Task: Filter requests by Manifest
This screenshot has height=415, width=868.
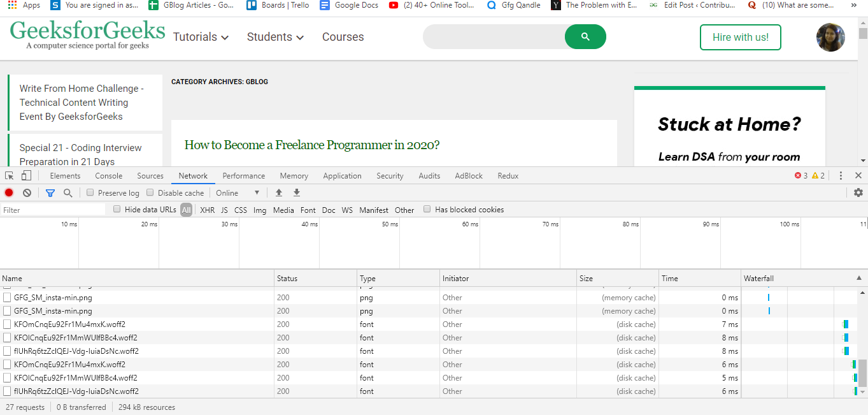Action: coord(374,210)
